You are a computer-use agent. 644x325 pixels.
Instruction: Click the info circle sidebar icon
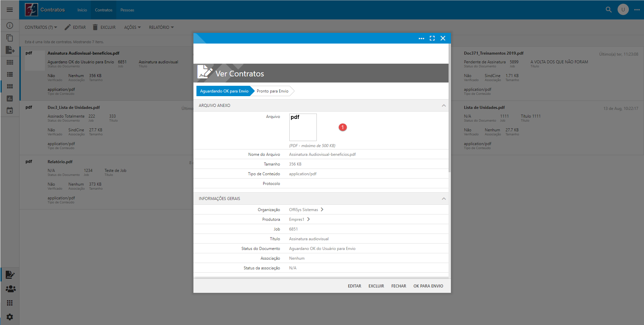(x=10, y=25)
